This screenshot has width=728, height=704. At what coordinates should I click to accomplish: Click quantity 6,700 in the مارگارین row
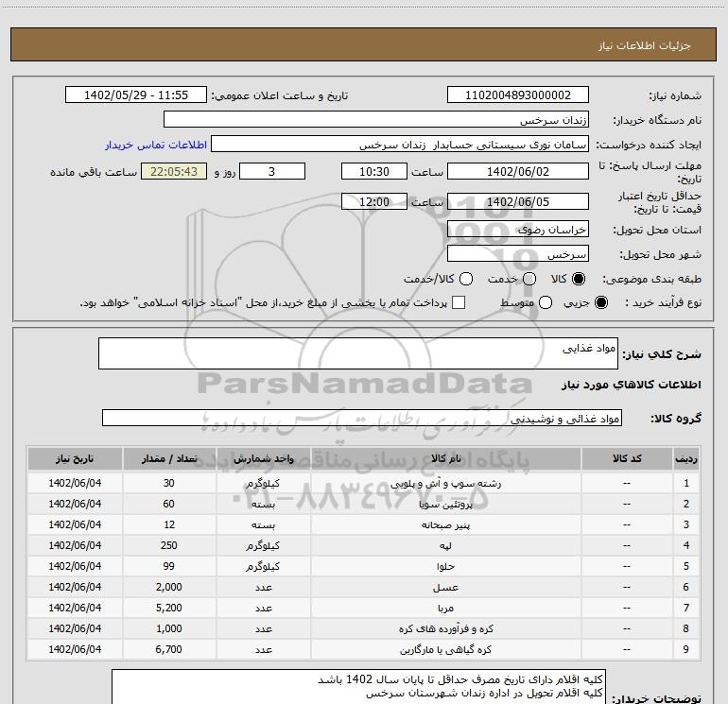click(x=169, y=650)
